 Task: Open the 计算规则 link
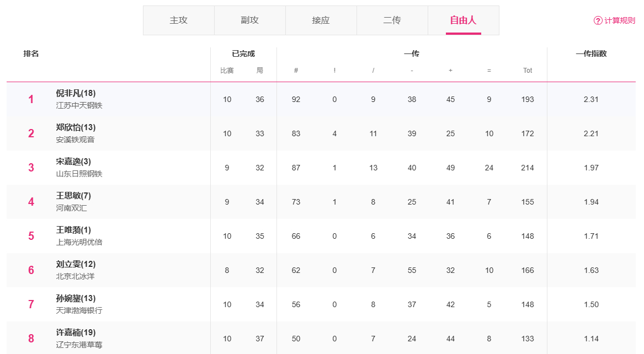coord(620,20)
